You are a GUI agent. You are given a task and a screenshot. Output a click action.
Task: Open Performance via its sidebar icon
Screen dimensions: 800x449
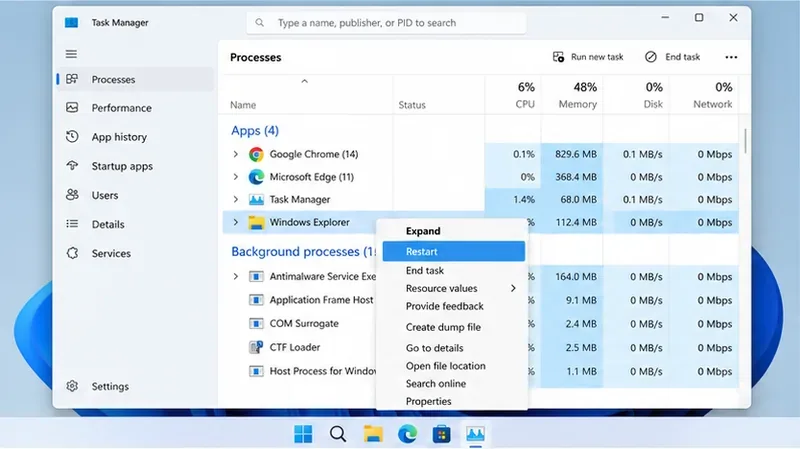72,108
